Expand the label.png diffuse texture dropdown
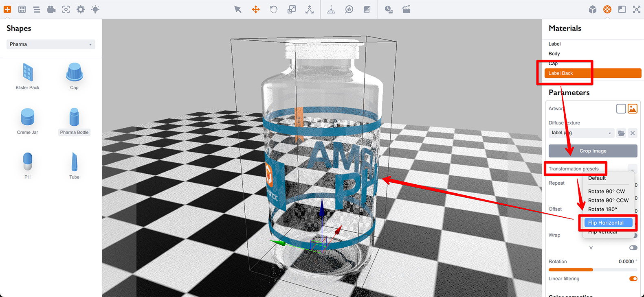 click(581, 133)
